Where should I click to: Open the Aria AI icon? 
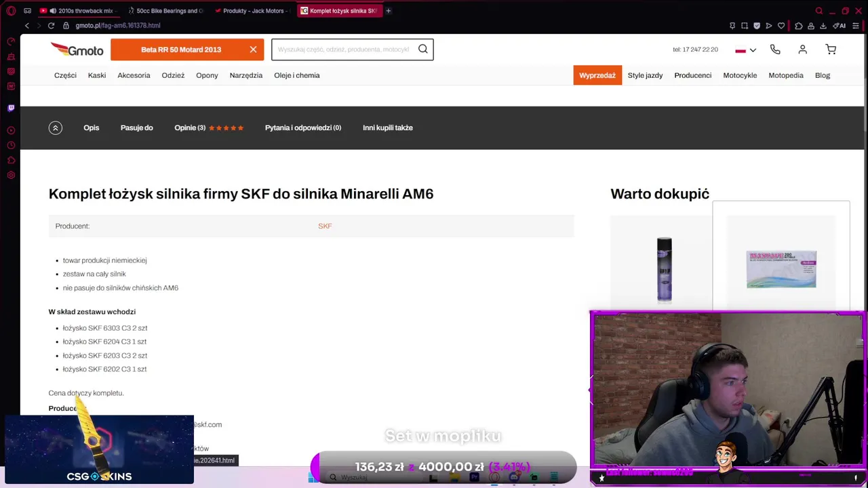(x=841, y=26)
